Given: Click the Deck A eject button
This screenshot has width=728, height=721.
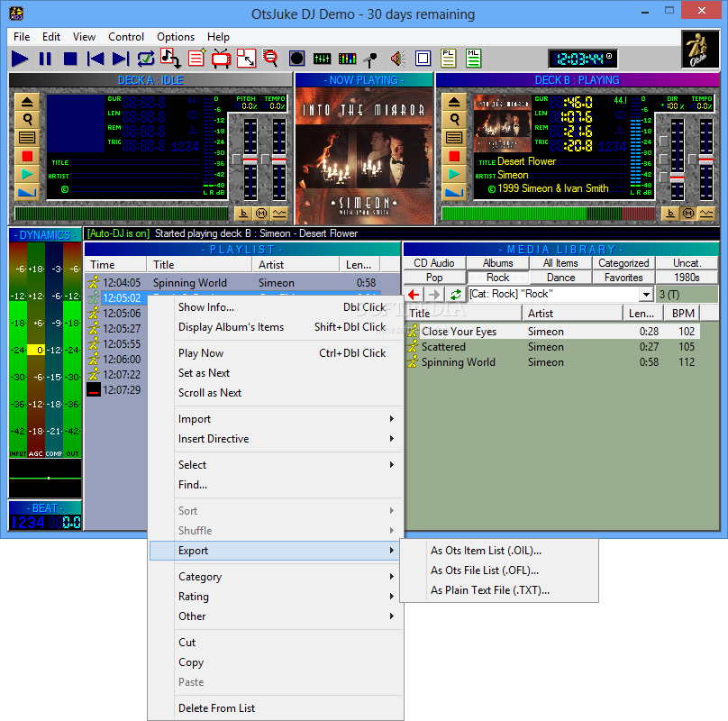Looking at the screenshot, I should coord(27,102).
